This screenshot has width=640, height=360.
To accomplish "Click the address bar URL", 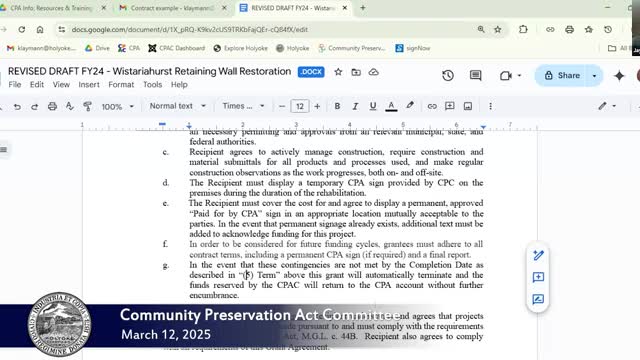I will coord(189,29).
